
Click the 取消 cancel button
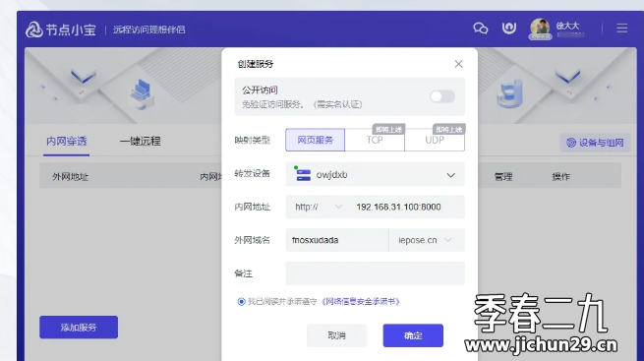pyautogui.click(x=336, y=335)
